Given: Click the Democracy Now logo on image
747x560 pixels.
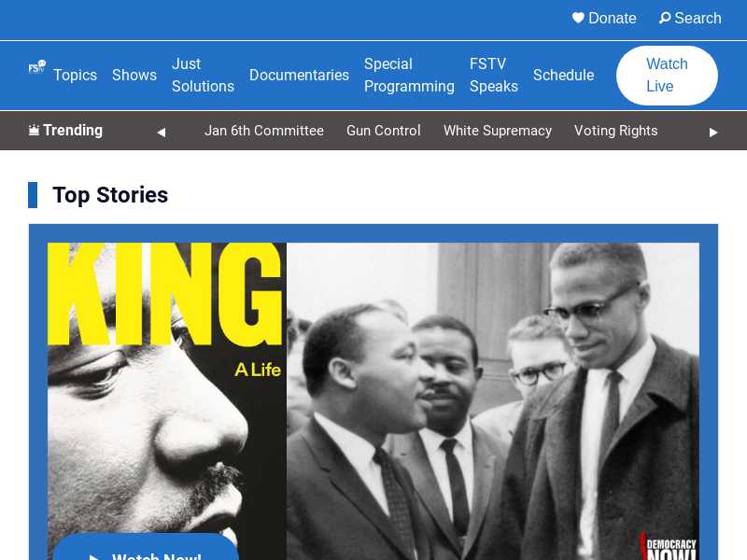Looking at the screenshot, I should click(x=670, y=548).
